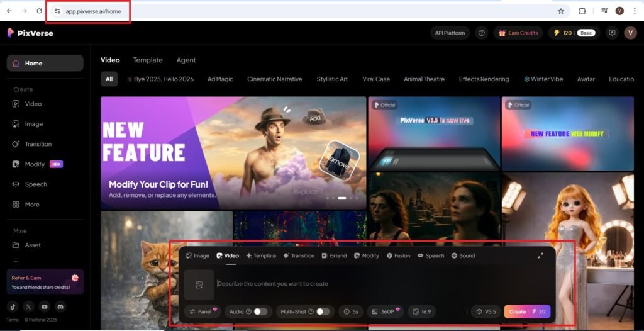
Task: Open the Refer & Earn card
Action: (45, 282)
